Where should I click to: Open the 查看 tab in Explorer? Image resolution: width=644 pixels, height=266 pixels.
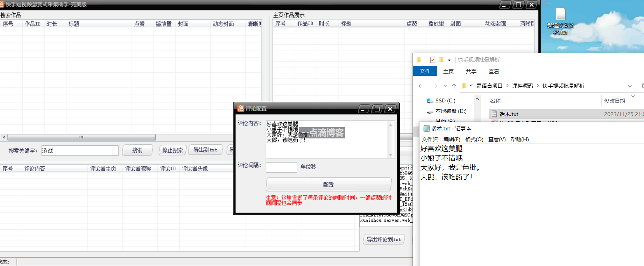coord(494,71)
